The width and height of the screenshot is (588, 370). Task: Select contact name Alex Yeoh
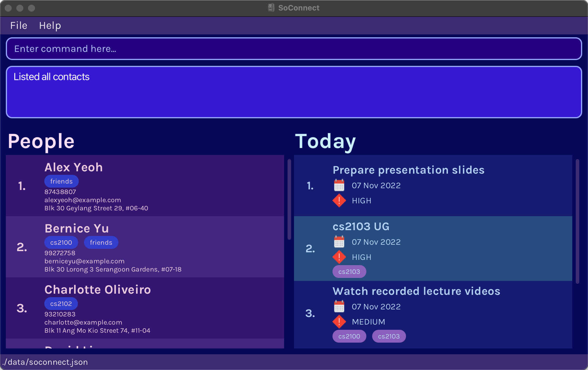[x=73, y=167]
